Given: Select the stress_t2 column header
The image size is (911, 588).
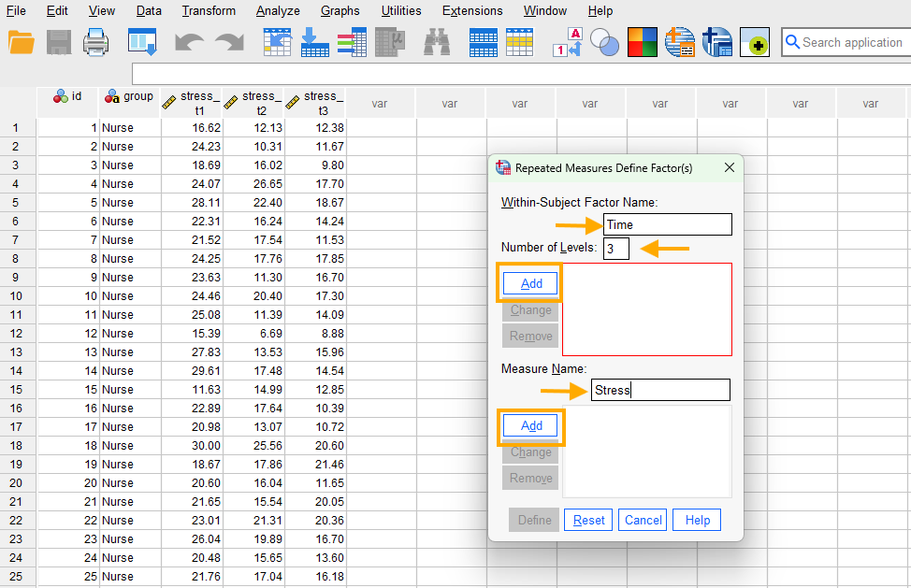Looking at the screenshot, I should pyautogui.click(x=253, y=103).
